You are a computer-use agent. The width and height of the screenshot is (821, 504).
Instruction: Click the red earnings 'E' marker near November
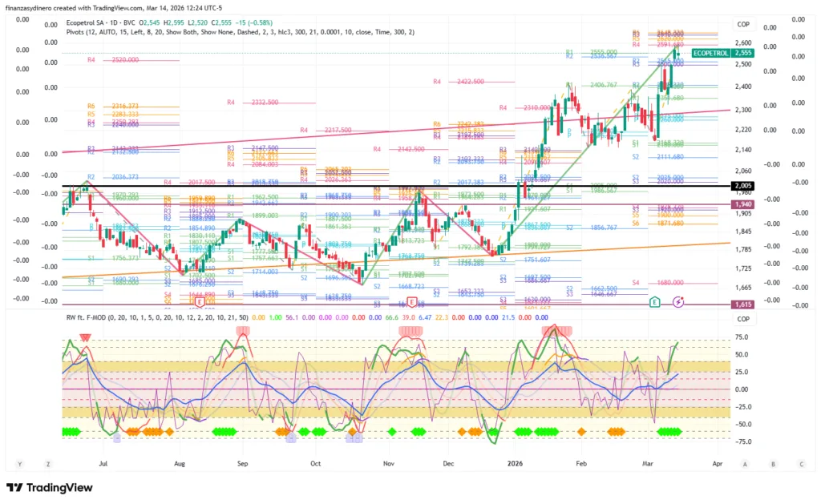pos(411,302)
